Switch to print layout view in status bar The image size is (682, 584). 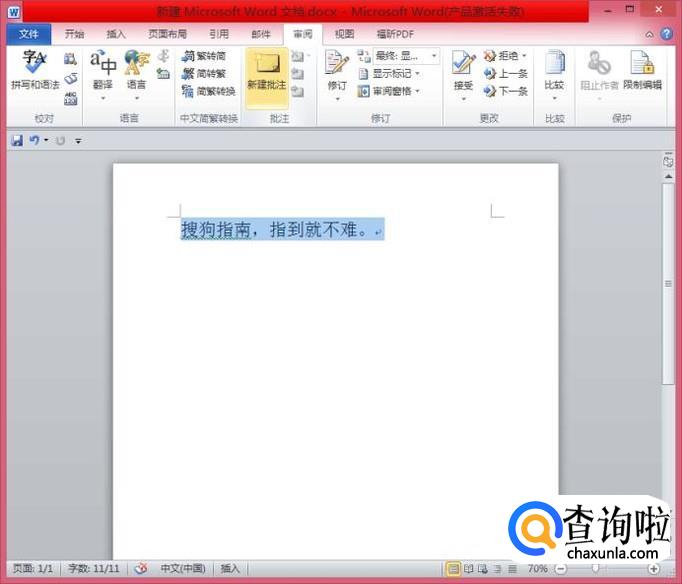pyautogui.click(x=453, y=569)
